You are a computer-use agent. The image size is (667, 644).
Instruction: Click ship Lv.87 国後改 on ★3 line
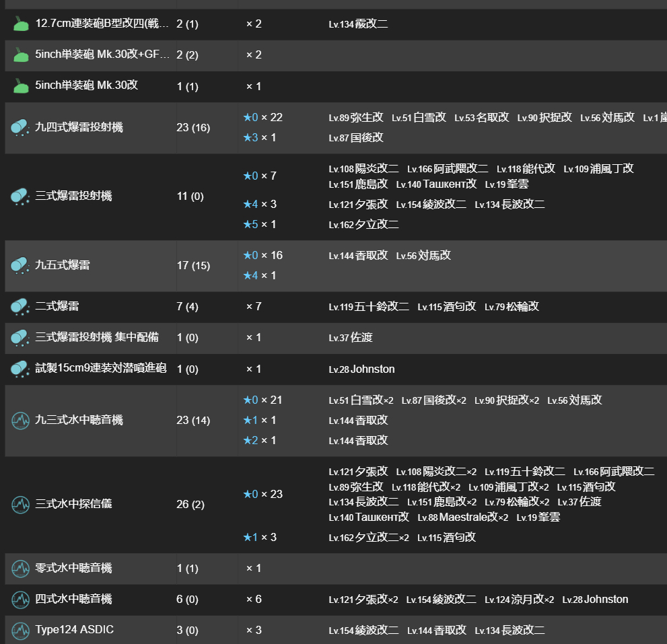[356, 138]
